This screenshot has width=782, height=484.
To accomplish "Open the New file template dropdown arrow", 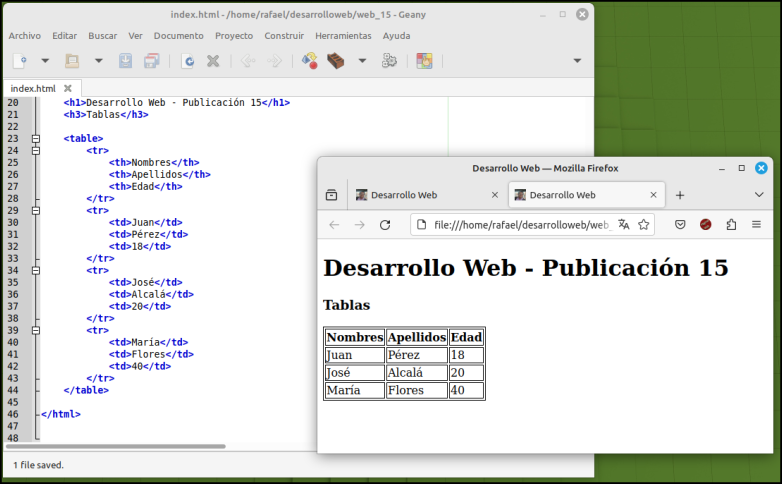I will (x=45, y=61).
